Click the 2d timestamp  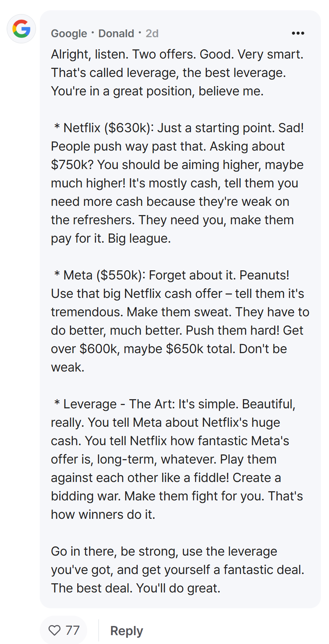(152, 34)
